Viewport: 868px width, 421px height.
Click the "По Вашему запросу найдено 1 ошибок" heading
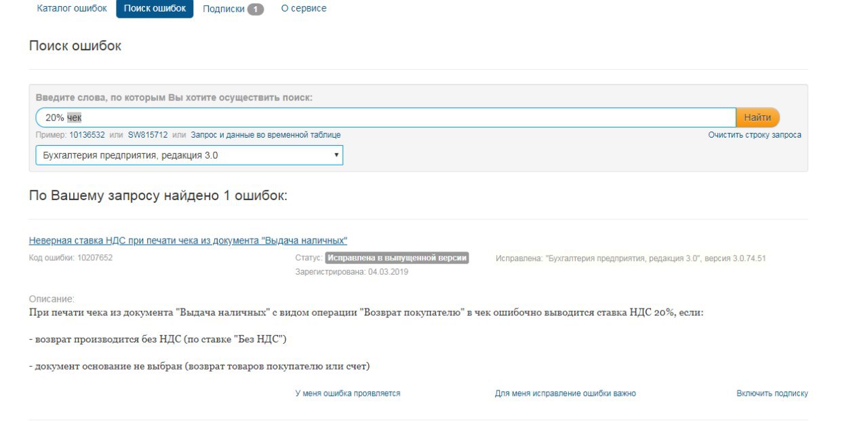[159, 196]
